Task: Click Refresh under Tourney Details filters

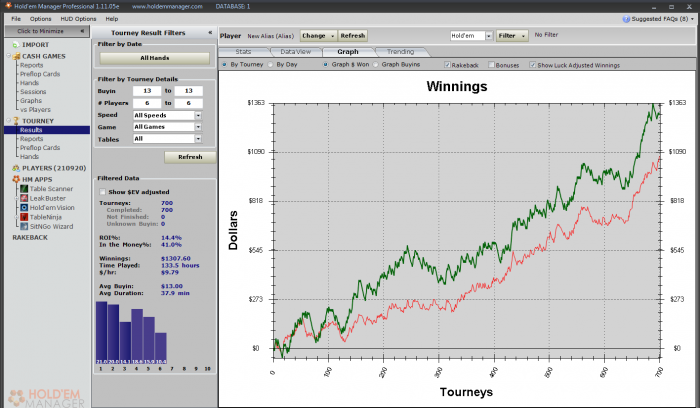Action: (x=190, y=157)
